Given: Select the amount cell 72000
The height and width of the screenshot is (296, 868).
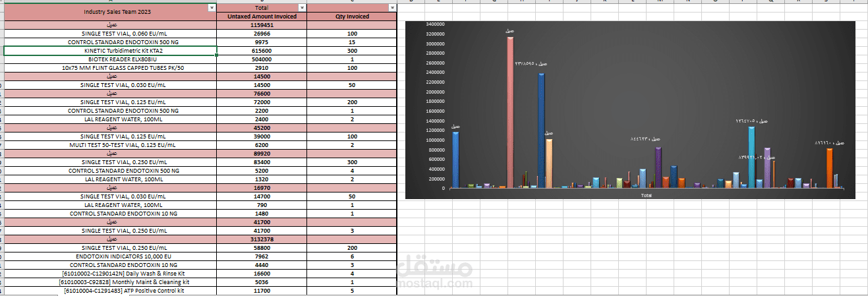Looking at the screenshot, I should 262,102.
